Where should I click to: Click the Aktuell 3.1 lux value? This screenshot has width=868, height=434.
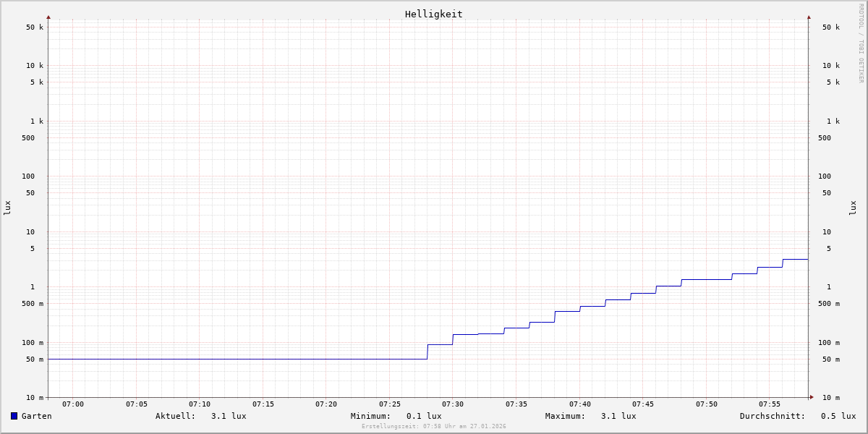(228, 416)
